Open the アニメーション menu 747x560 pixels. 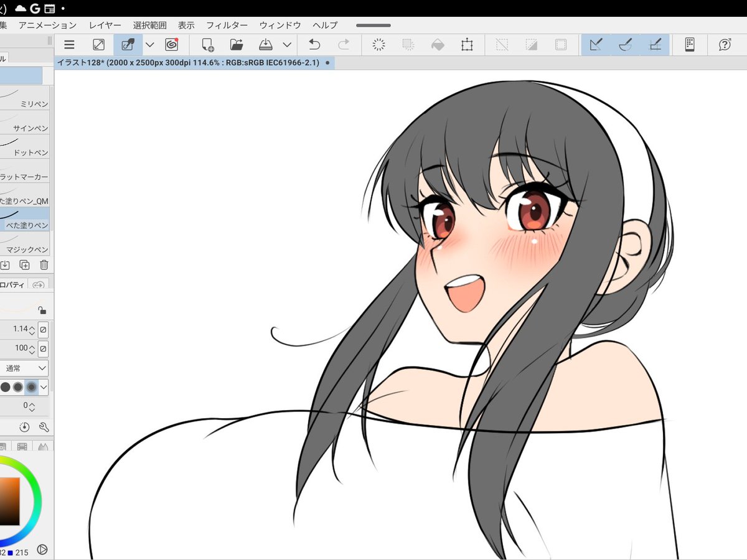pyautogui.click(x=47, y=26)
